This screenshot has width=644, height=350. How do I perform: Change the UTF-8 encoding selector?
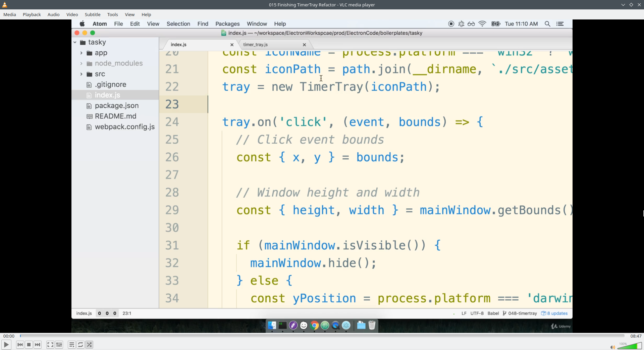pyautogui.click(x=477, y=313)
